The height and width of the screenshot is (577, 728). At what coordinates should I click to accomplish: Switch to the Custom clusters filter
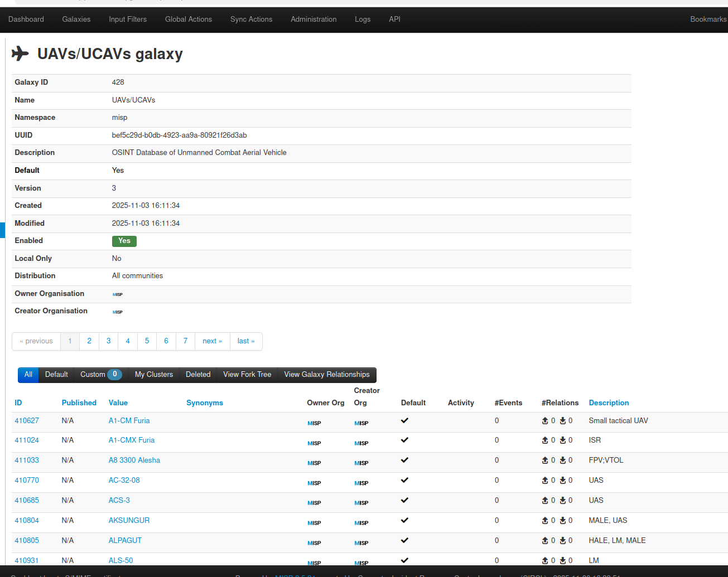tap(93, 375)
